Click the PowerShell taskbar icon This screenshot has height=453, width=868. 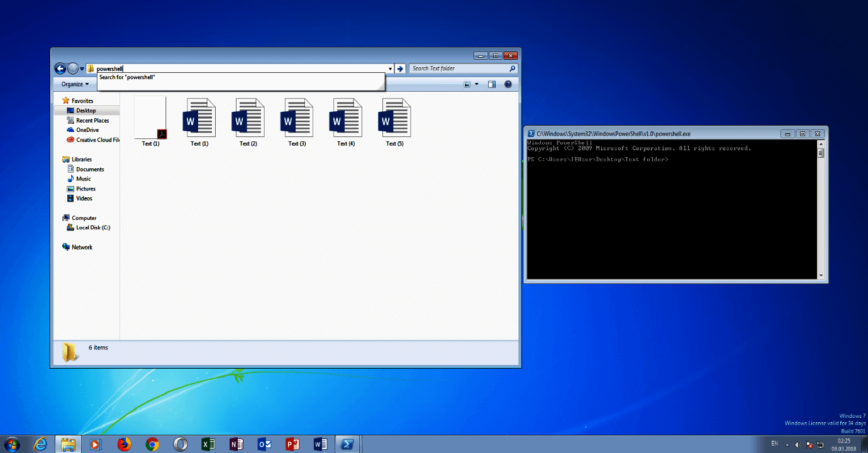tap(347, 444)
